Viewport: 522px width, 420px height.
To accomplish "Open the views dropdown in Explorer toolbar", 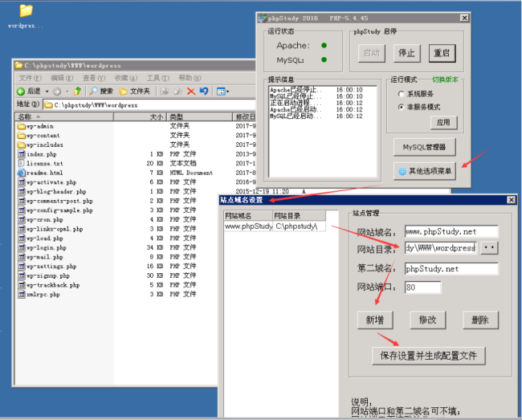I will pyautogui.click(x=223, y=92).
